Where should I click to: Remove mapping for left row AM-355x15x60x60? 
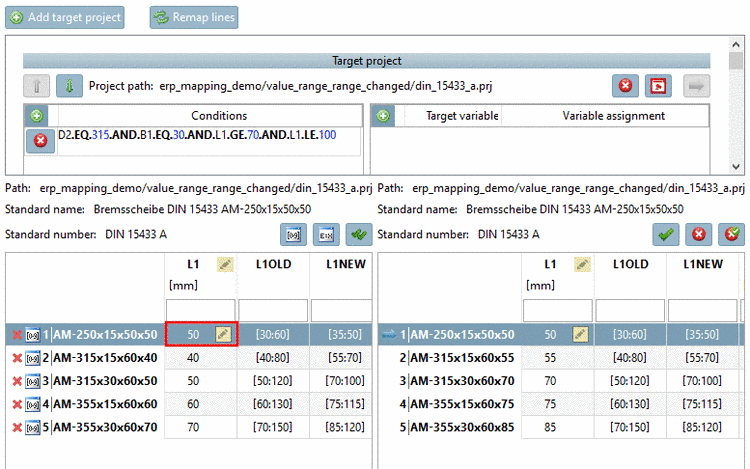[x=17, y=404]
